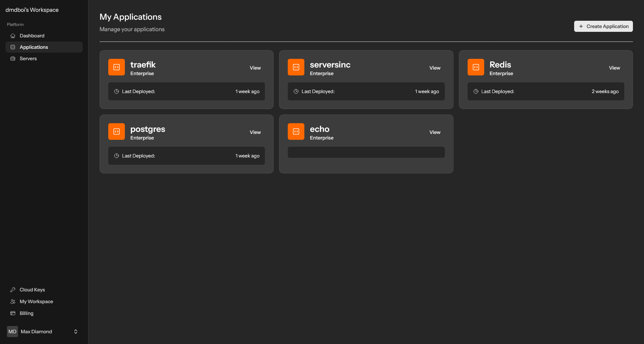Open Billing in the sidebar
644x344 pixels.
[44, 313]
